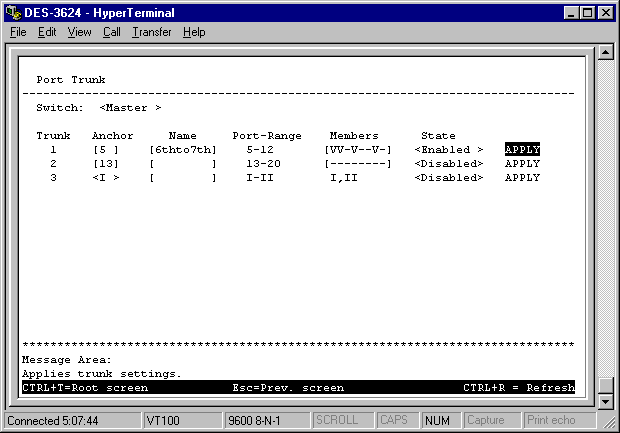The image size is (620, 433).
Task: Open the Help menu
Action: pos(194,32)
